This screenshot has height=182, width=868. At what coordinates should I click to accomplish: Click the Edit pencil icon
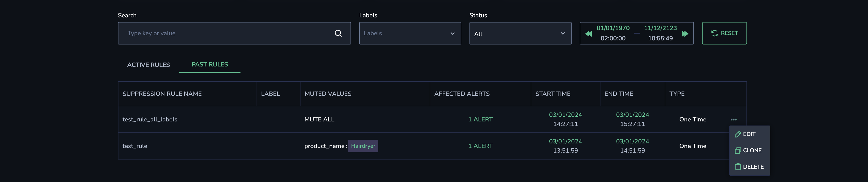point(738,134)
